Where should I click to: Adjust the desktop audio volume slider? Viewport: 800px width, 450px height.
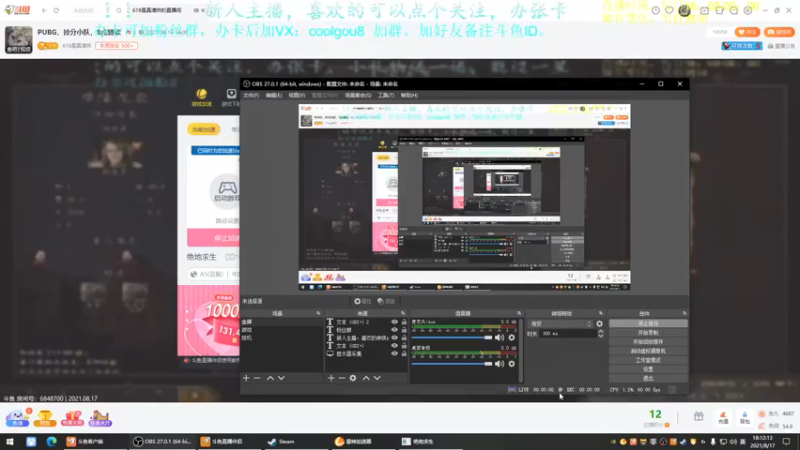pos(452,364)
